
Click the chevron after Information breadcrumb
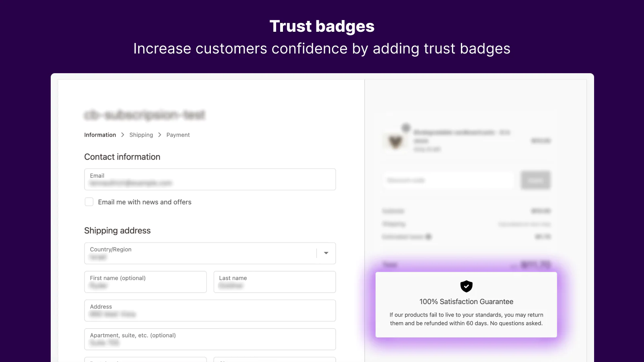(x=123, y=135)
